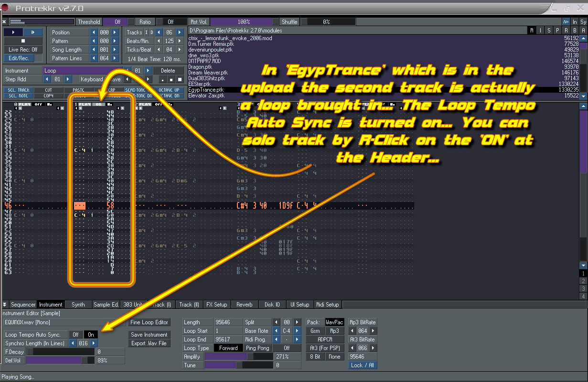The image size is (588, 382).
Task: Decrease Beats/Min. tempo
Action: (x=158, y=41)
